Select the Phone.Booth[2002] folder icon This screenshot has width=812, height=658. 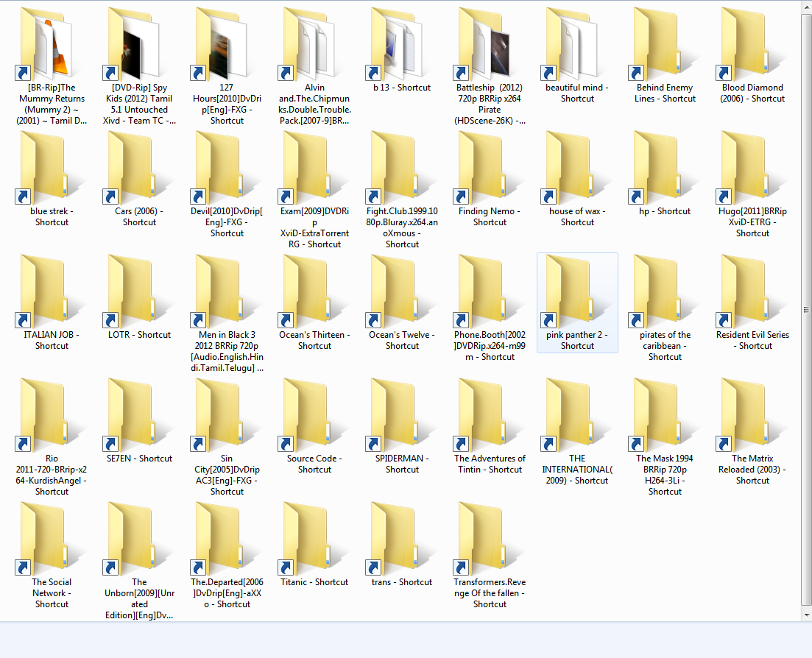coord(483,291)
